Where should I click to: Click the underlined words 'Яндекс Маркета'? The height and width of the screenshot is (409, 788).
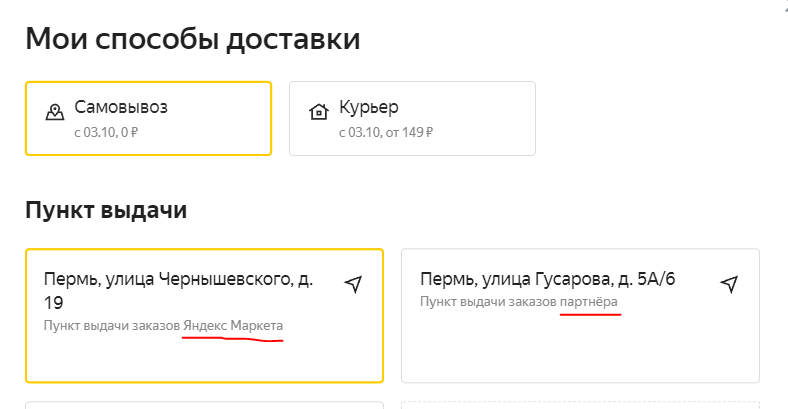pyautogui.click(x=233, y=326)
